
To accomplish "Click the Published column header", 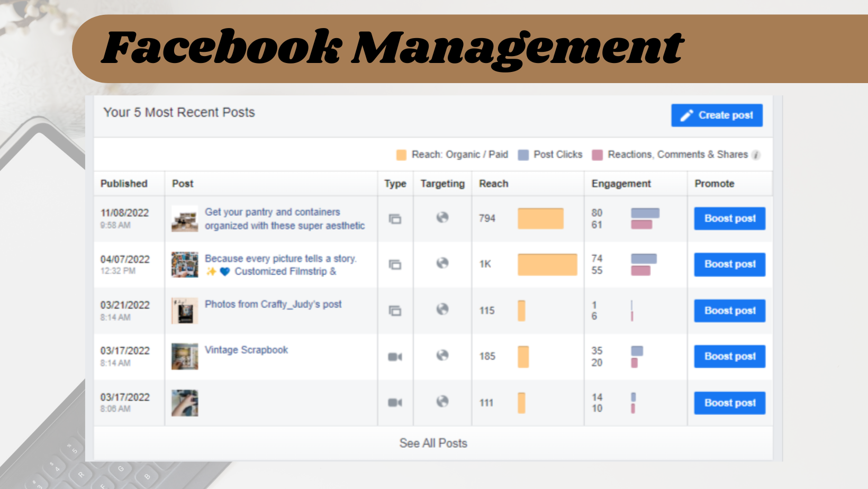I will (124, 184).
